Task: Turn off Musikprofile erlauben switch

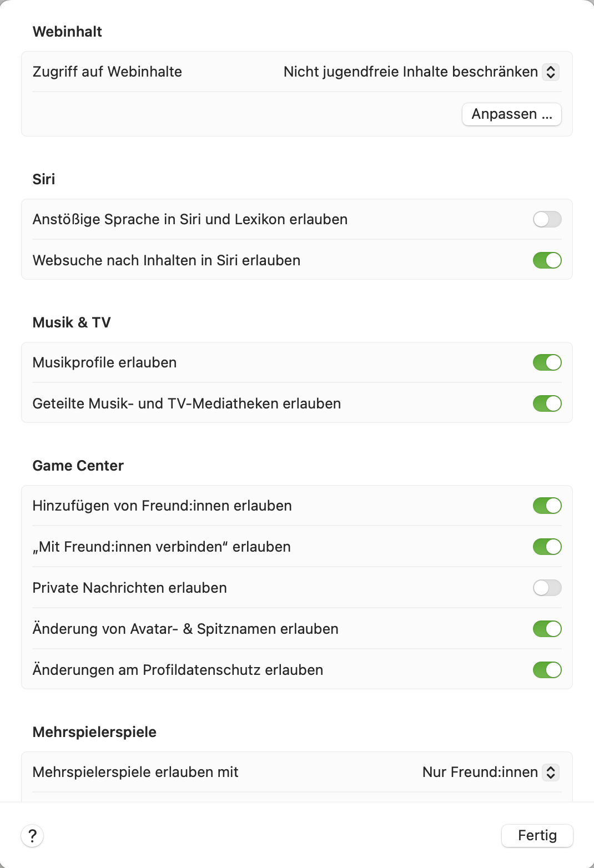Action: (x=547, y=362)
